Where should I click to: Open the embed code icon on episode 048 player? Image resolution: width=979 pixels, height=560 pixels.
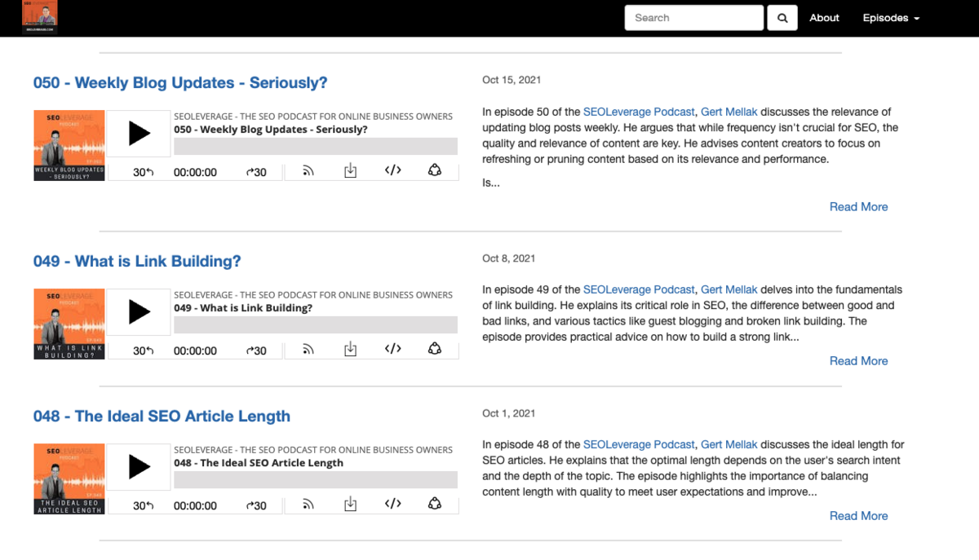tap(392, 503)
